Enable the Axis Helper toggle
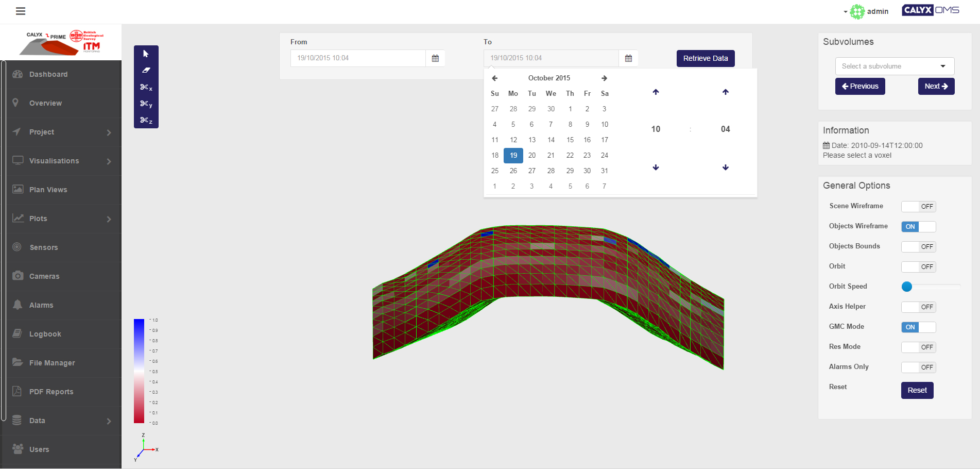This screenshot has width=980, height=469. tap(918, 307)
